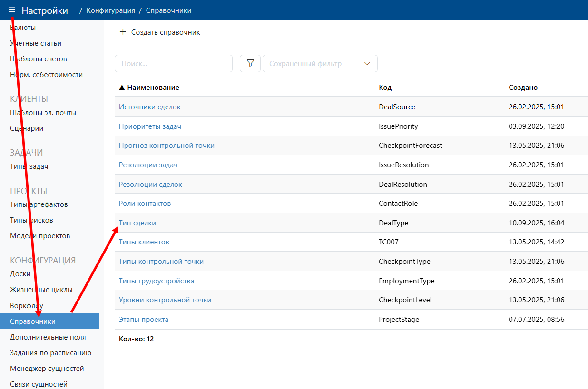
Task: Open Резолюции задач reference
Action: coord(148,165)
